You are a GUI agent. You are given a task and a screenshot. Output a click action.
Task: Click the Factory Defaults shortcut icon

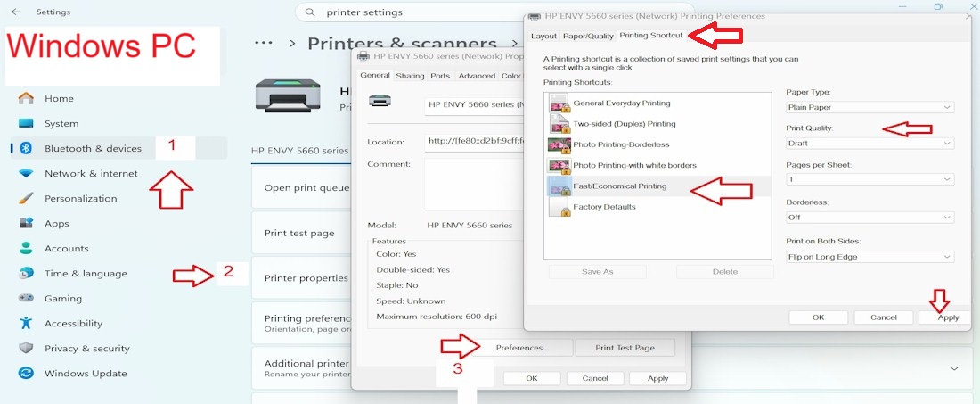[x=558, y=206]
